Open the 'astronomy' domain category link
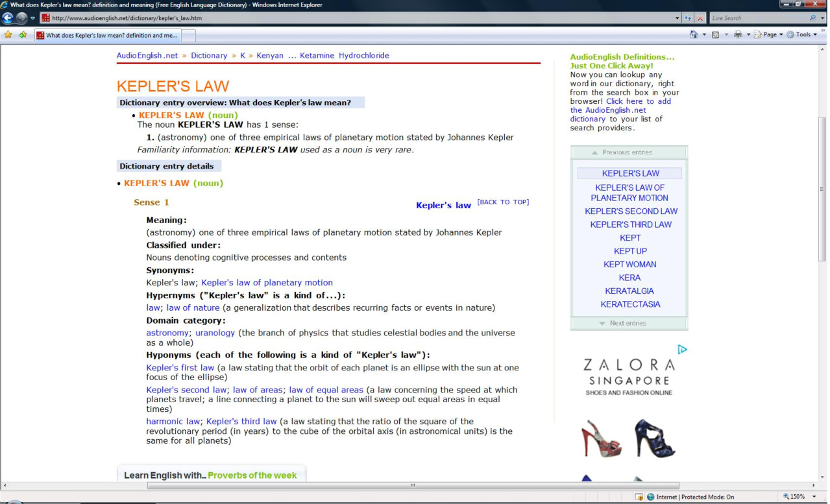Screen dimensions: 830x504 (167, 333)
